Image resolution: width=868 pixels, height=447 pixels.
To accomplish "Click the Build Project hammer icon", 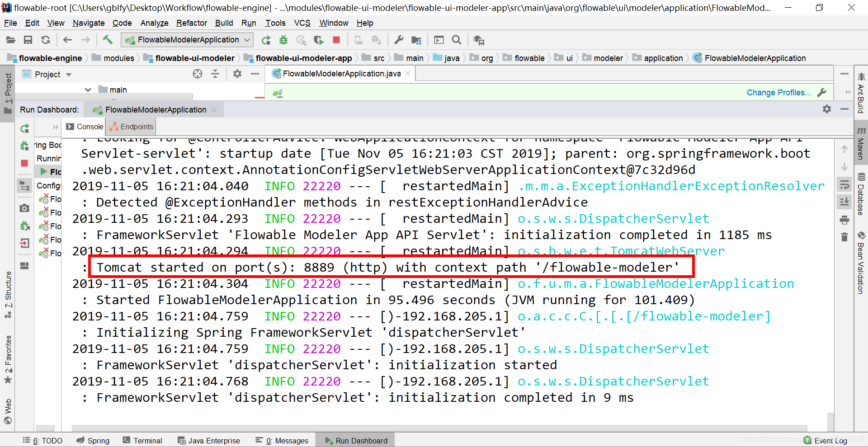I will [x=108, y=40].
